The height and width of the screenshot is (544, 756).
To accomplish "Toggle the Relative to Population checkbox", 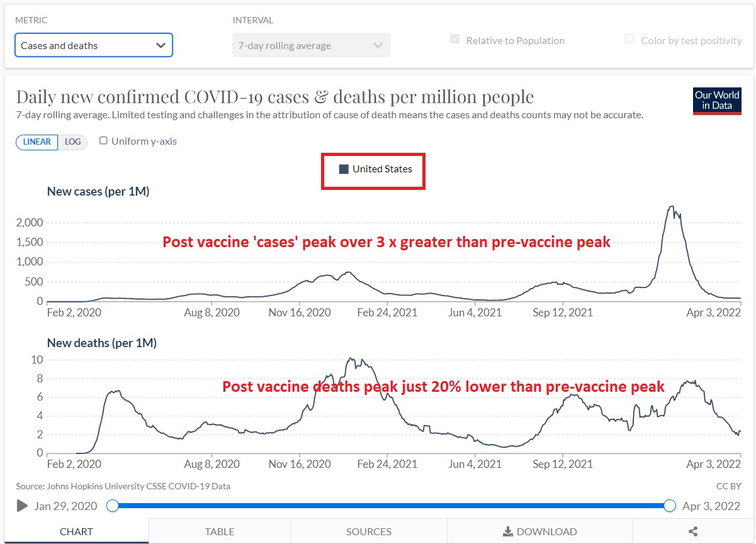I will coord(454,40).
